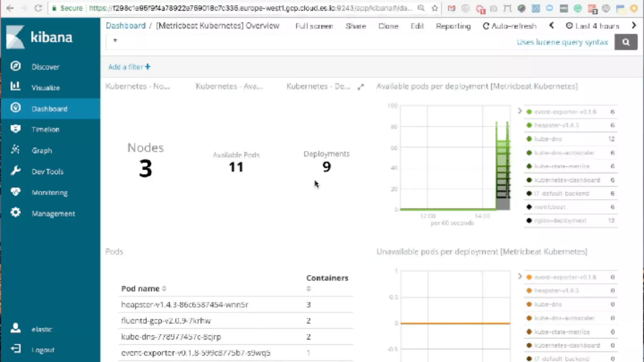644x362 pixels.
Task: Open Dev Tools from the sidebar
Action: click(47, 172)
